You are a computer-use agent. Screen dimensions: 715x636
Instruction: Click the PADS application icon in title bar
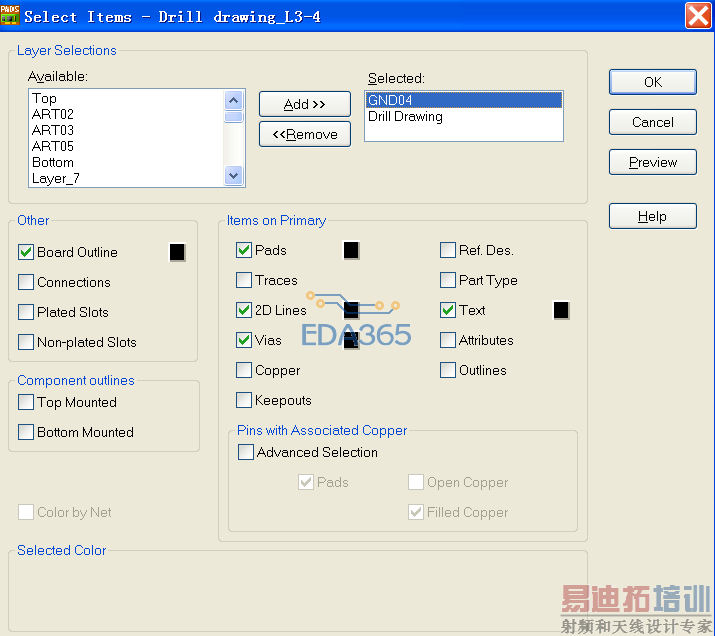click(x=10, y=15)
